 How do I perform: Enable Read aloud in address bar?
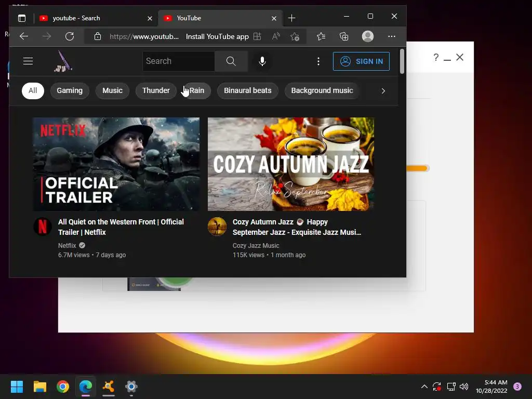coord(276,36)
